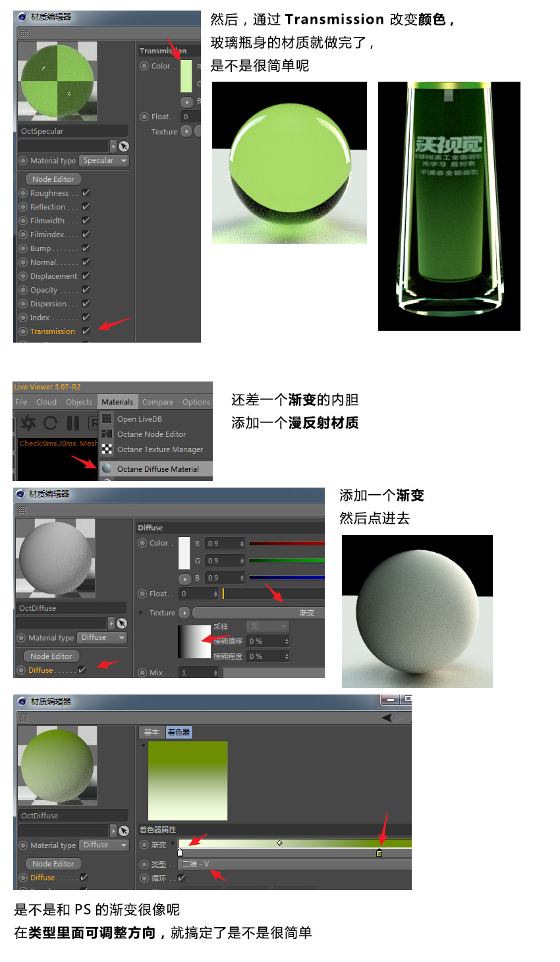
Task: Click grip handle icon in the middle material editor
Action: click(x=22, y=510)
